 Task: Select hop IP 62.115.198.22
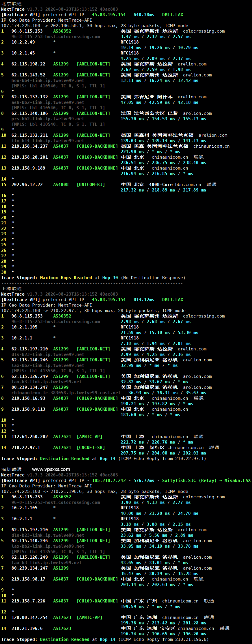[28, 64]
